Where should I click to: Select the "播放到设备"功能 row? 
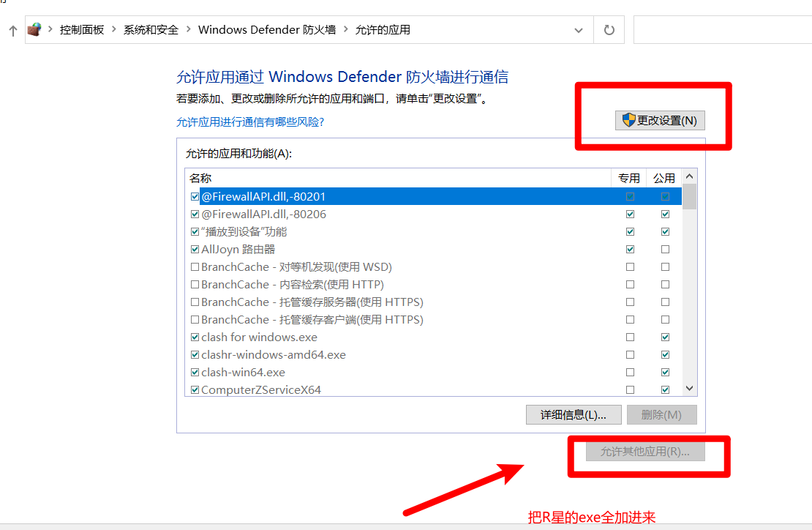coord(434,231)
